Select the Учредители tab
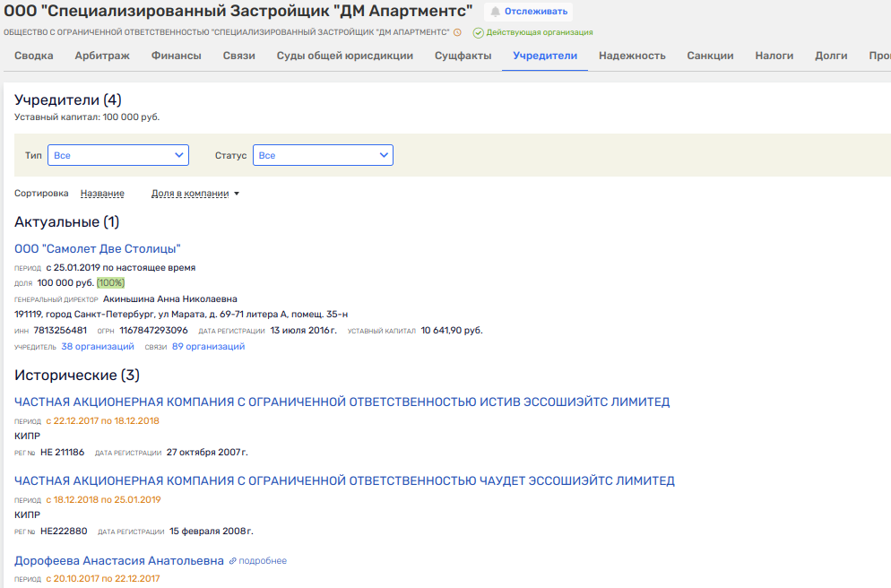This screenshot has width=891, height=588. [x=545, y=56]
